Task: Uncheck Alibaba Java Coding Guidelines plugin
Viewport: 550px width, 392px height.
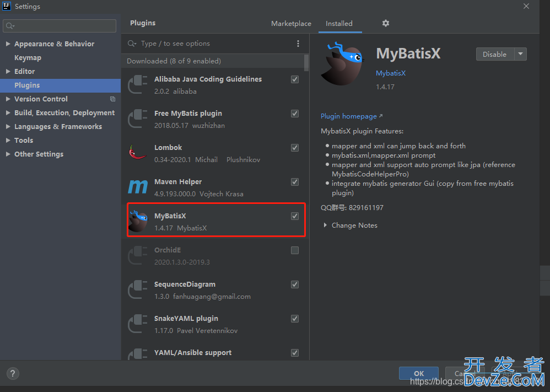Action: (295, 79)
